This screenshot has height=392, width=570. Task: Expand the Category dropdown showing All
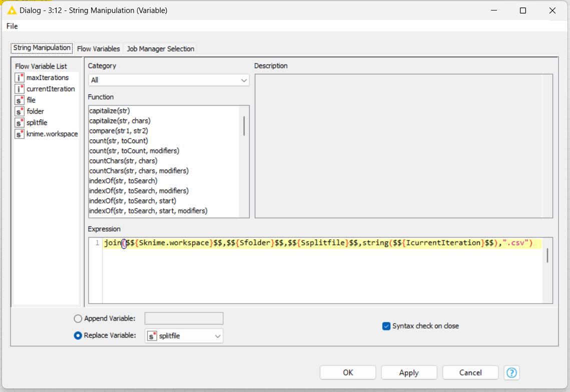point(169,80)
